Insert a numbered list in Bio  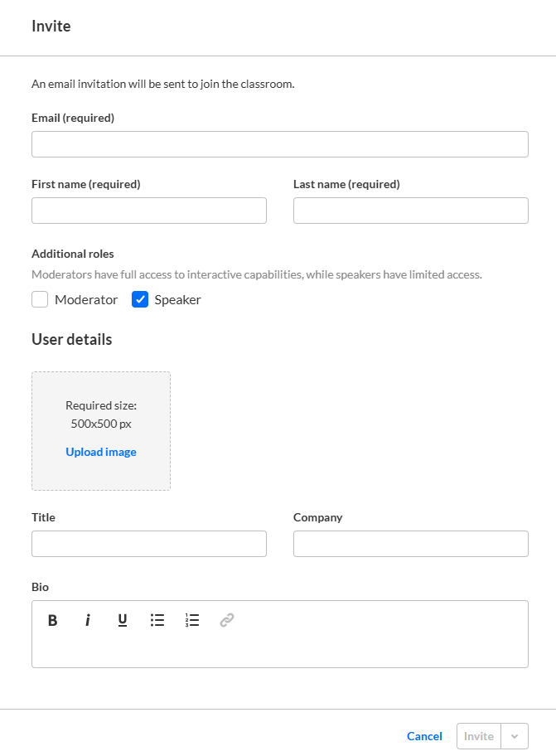[192, 620]
